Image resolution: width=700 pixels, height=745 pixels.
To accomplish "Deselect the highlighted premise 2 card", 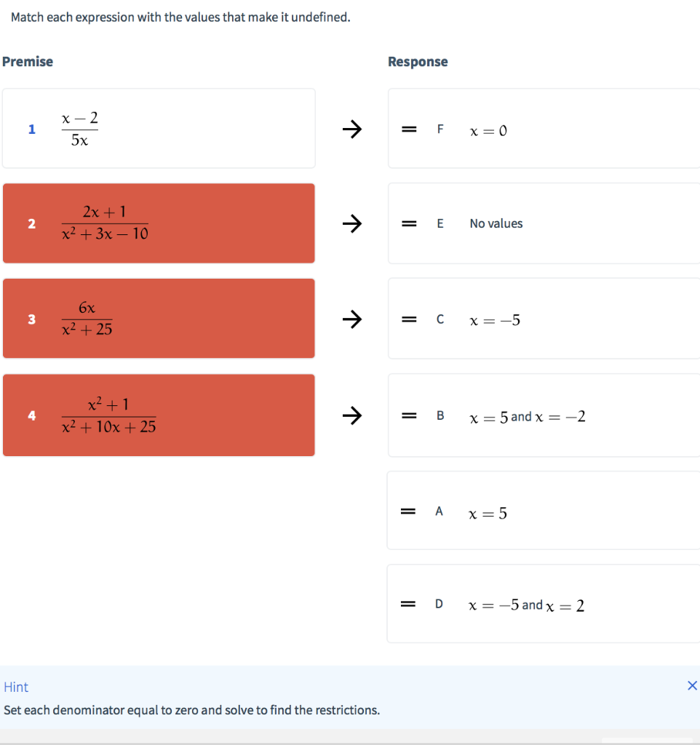I will 159,223.
